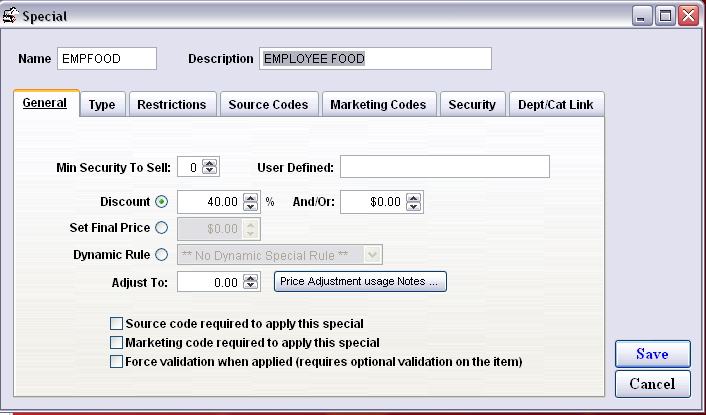Switch to the Source Codes tab
Screen dimensions: 706x415
click(x=269, y=104)
